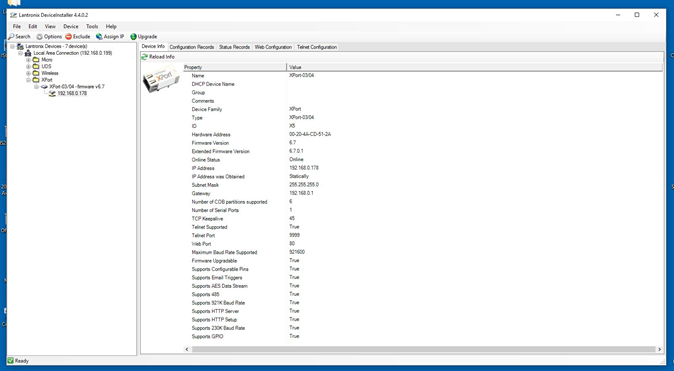
Task: Click IP address value 192.168.0.178 in table
Action: coord(304,168)
